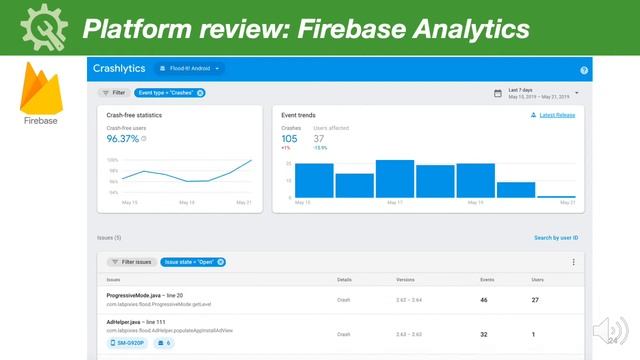
Task: Click the Events column header
Action: 487,280
